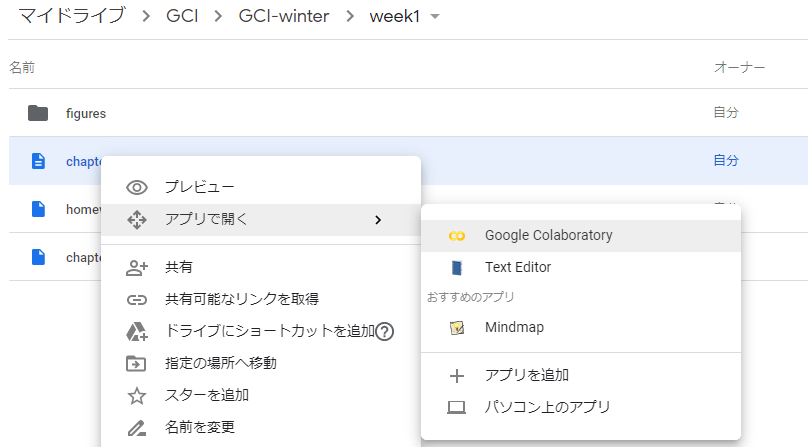Click the laptop icon for desktop apps
This screenshot has width=808, height=447.
pos(457,408)
